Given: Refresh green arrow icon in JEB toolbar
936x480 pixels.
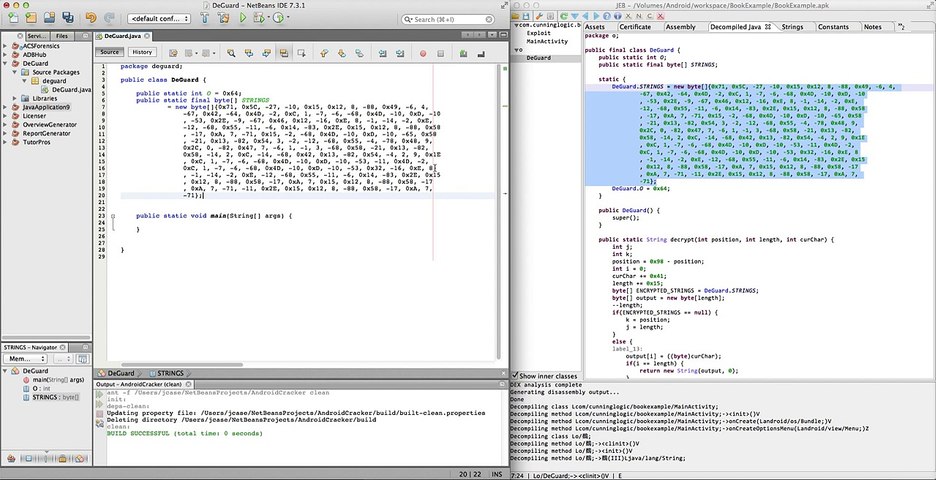Looking at the screenshot, I should coord(564,16).
